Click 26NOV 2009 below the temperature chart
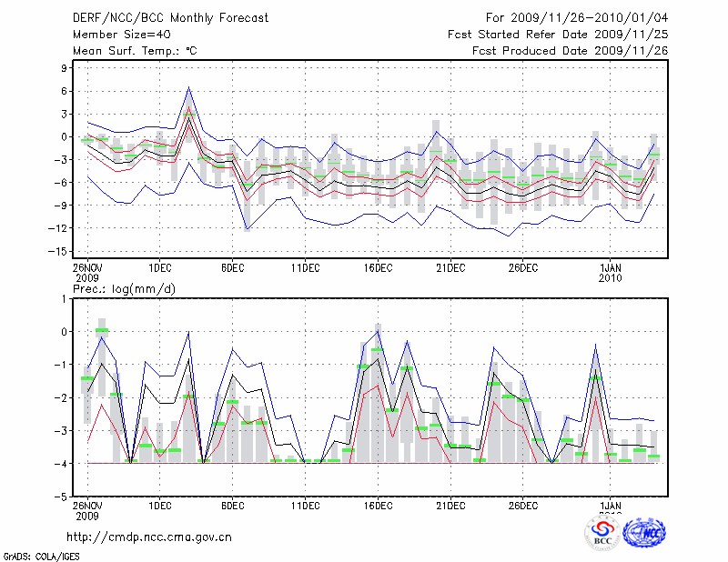Screen dimensions: 728x562 [87, 273]
